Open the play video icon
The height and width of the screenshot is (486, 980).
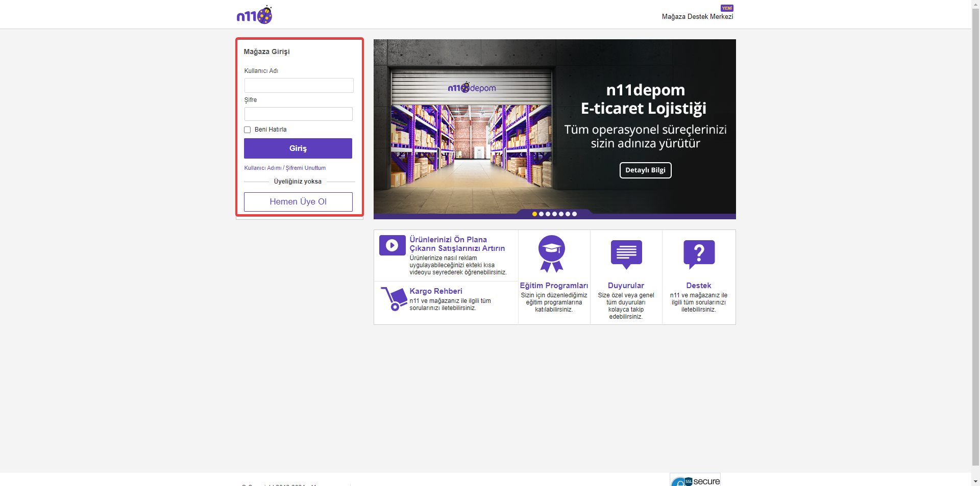(x=392, y=245)
